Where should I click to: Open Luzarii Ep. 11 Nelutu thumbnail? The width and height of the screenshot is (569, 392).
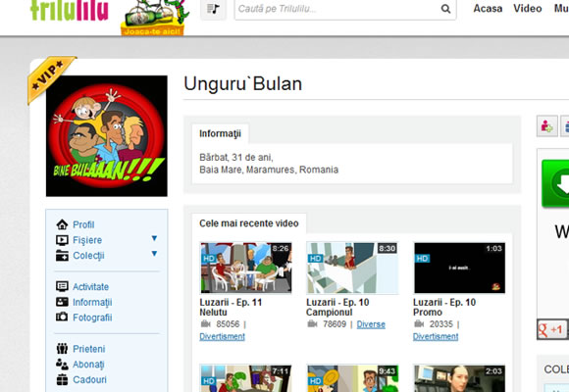245,268
